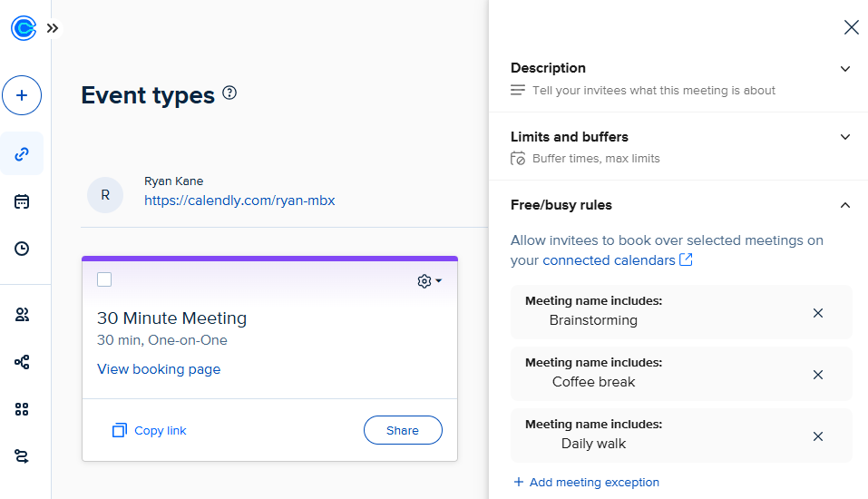Open Routing icon in sidebar
The image size is (868, 499).
pos(22,455)
